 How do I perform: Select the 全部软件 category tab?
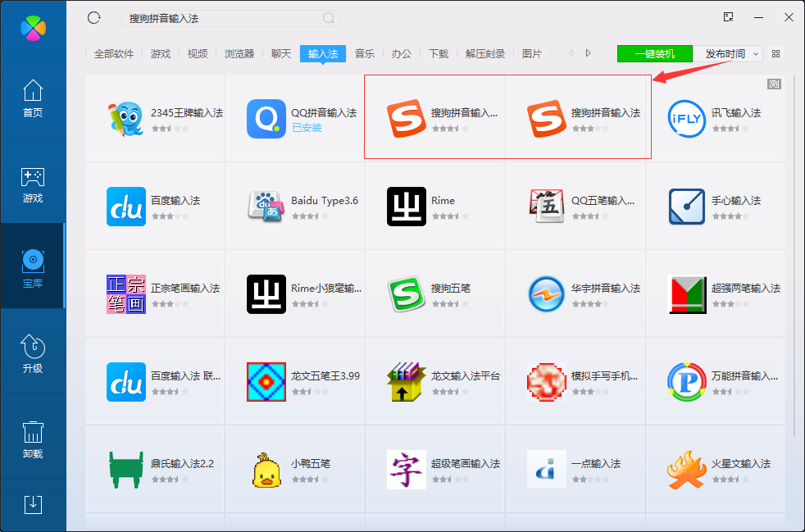pos(114,53)
